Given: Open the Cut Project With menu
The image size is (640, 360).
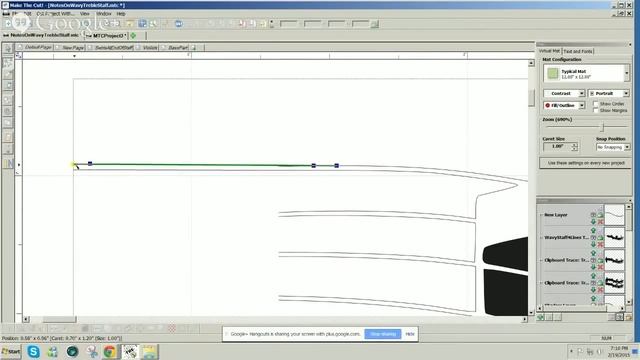Looking at the screenshot, I should click(55, 14).
